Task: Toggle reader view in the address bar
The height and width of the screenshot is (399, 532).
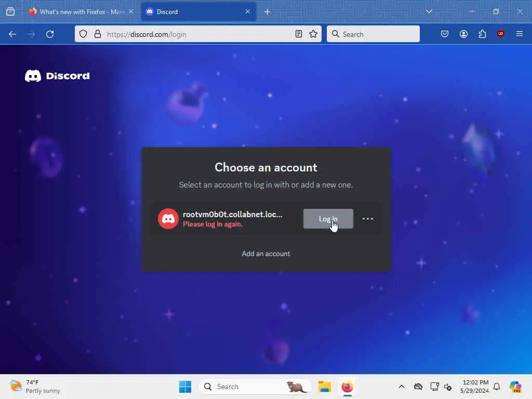Action: pos(299,34)
